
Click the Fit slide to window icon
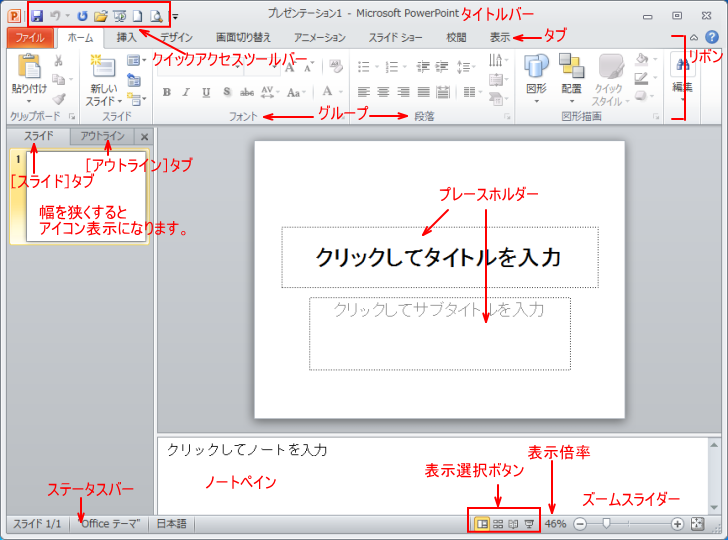pyautogui.click(x=698, y=524)
